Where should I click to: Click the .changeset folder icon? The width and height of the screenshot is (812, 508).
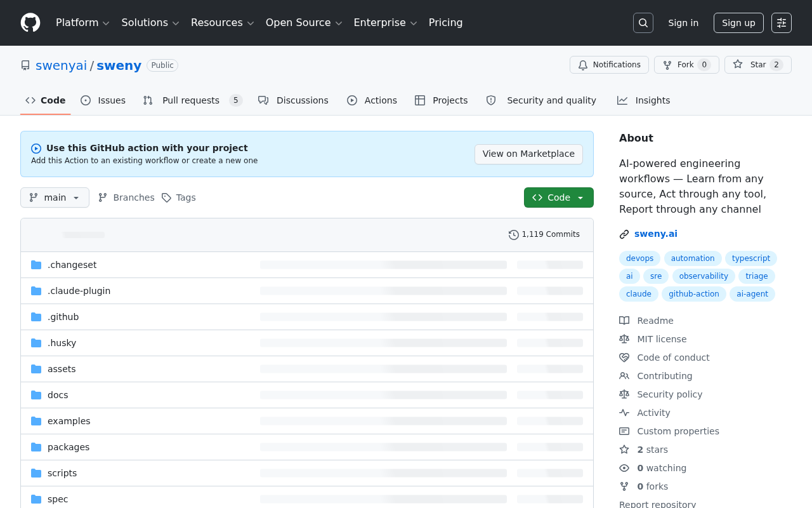tap(36, 265)
